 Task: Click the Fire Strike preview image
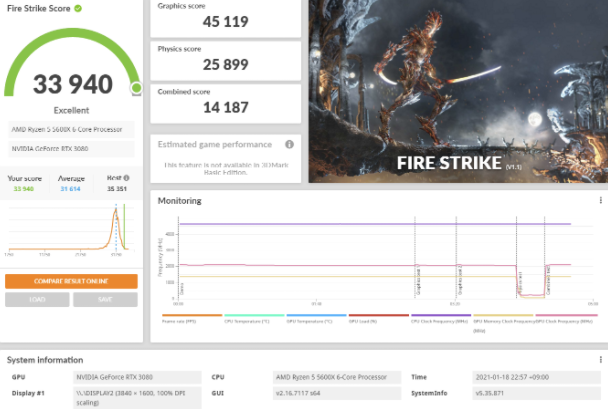pos(458,91)
